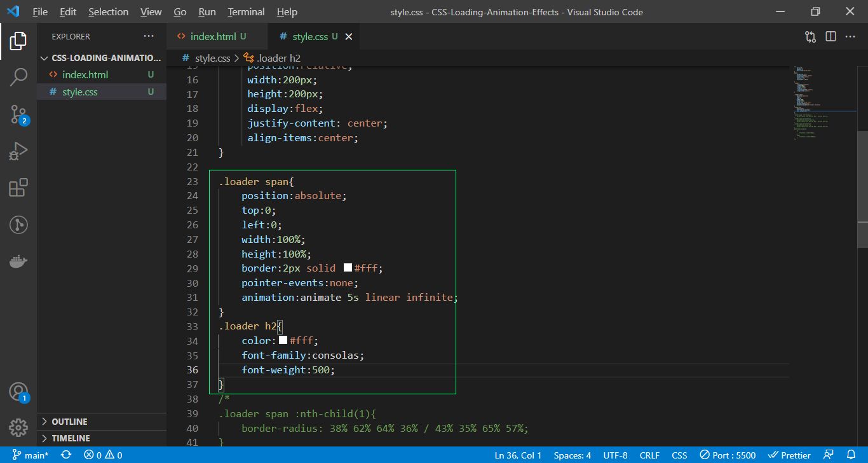Change end of line sequence CRLF
The image size is (868, 463).
tap(649, 455)
